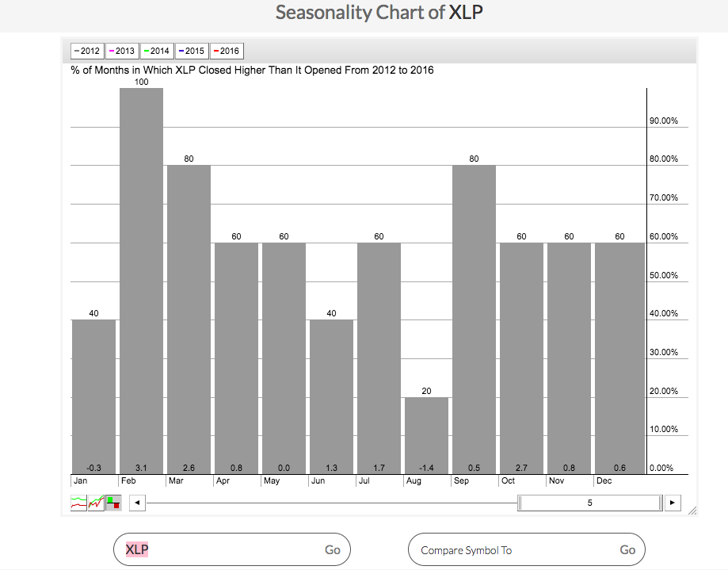Click Go button next to Compare Symbol field
728x570 pixels.
tap(627, 550)
